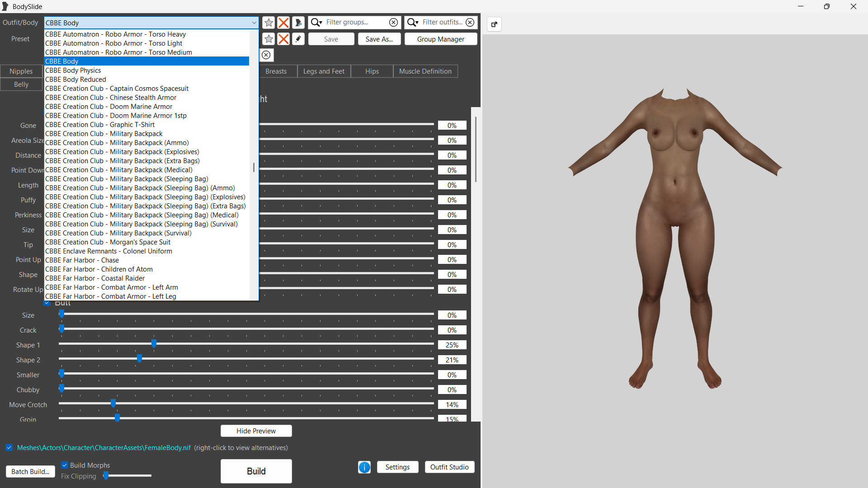Screen dimensions: 868x488
Task: Click the FemaleBody.nif output path link
Action: [x=104, y=448]
